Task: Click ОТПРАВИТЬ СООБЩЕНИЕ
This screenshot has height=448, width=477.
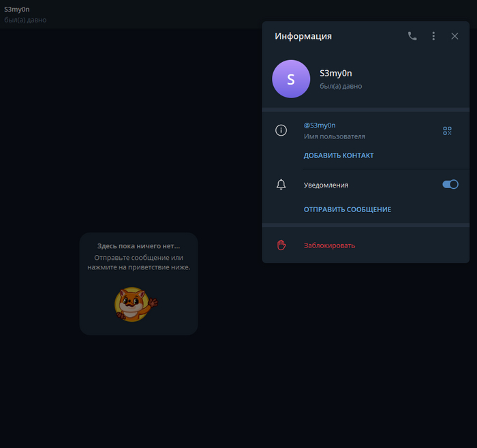Action: tap(348, 209)
